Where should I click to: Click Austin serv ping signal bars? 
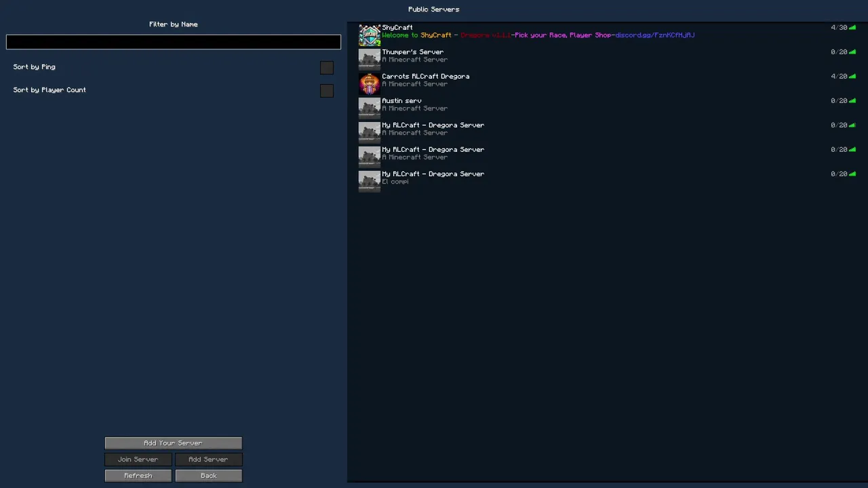click(852, 101)
